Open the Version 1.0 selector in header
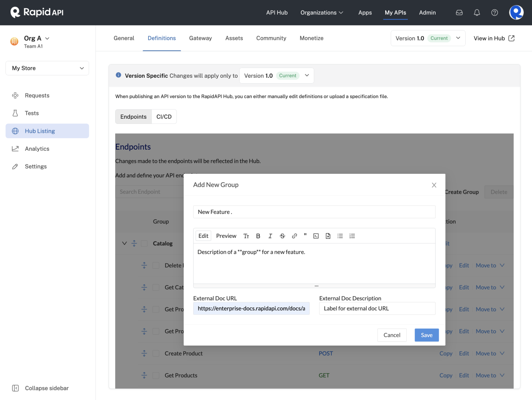Viewport: 532px width, 400px height. pyautogui.click(x=428, y=38)
